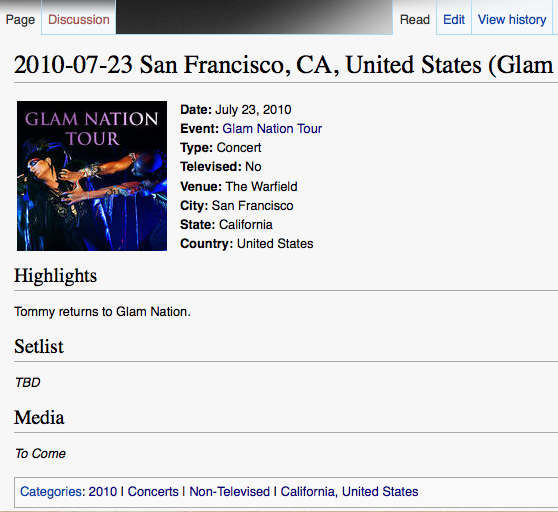The height and width of the screenshot is (512, 558).
Task: Click the 'Tommy returns to Glam Nation' text
Action: [102, 312]
